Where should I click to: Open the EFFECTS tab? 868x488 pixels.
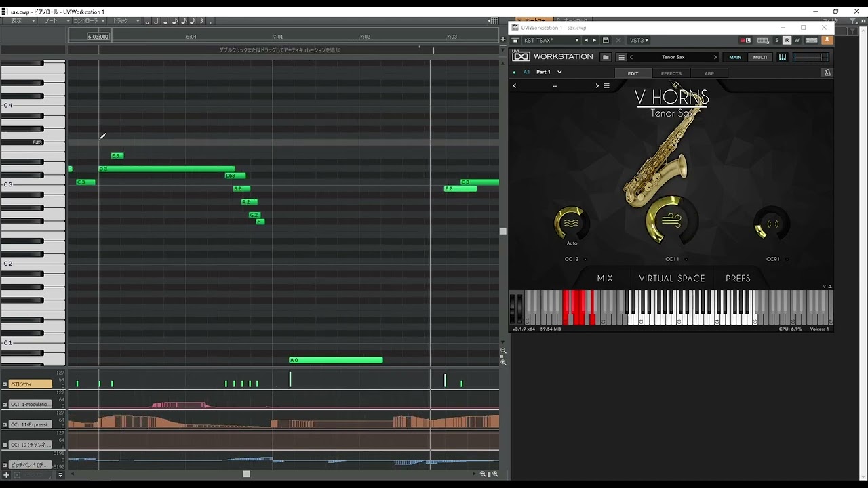pyautogui.click(x=671, y=73)
